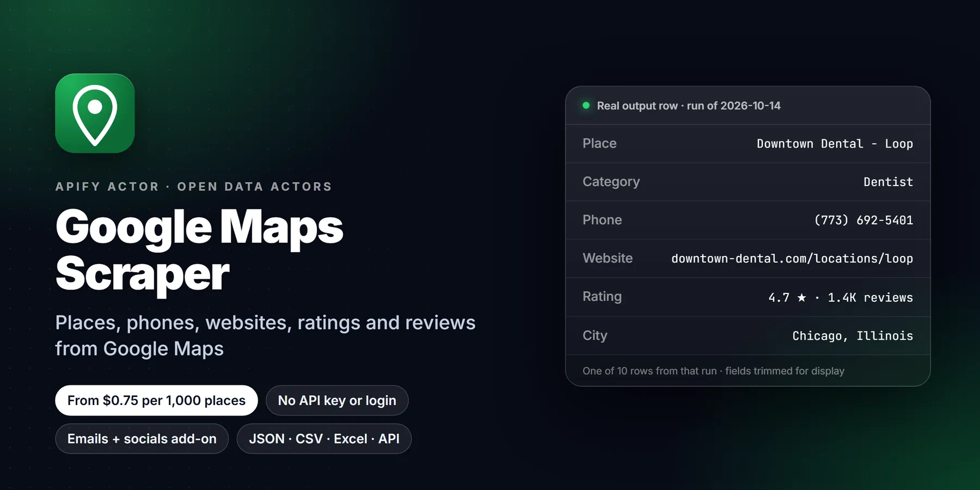
Task: Click the 'Places, phones, websites, ratings' subtitle
Action: 265,335
